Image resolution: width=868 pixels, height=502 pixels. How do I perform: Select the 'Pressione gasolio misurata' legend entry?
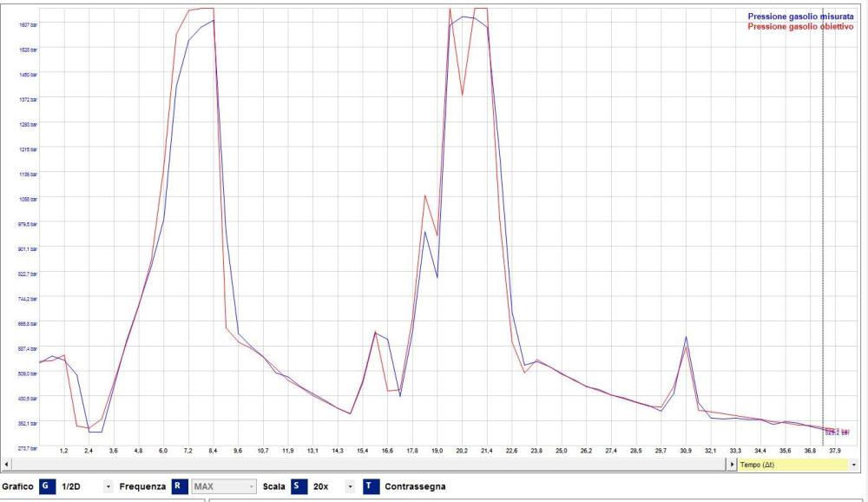pyautogui.click(x=800, y=17)
